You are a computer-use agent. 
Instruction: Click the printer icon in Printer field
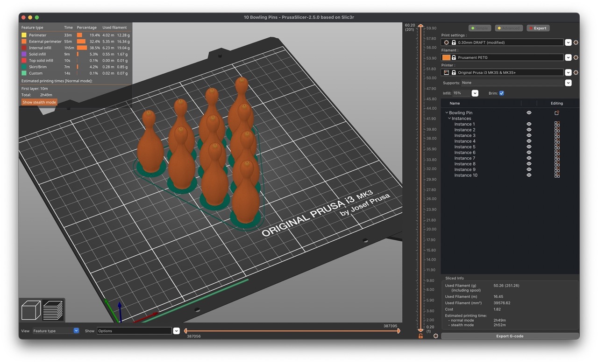tap(446, 73)
